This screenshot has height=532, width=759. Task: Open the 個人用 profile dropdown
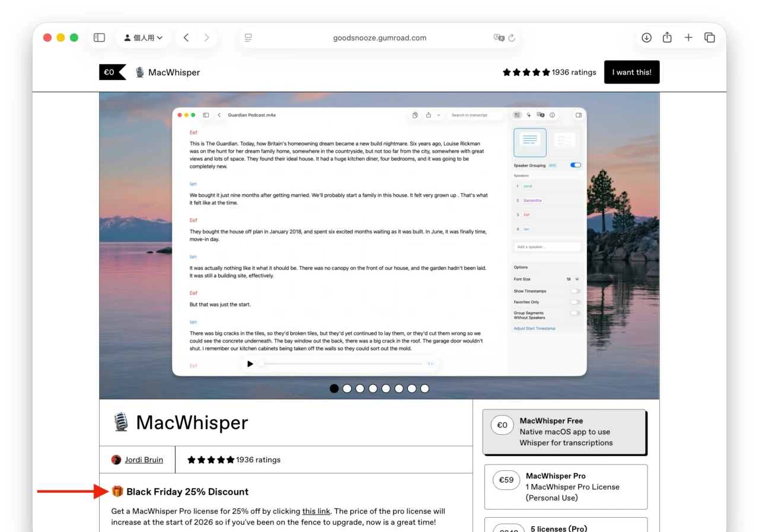143,37
